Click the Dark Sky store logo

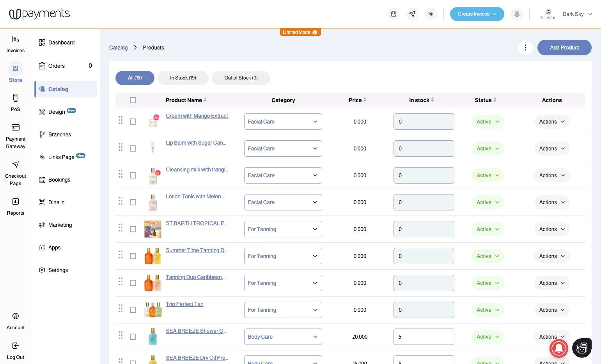click(x=548, y=14)
